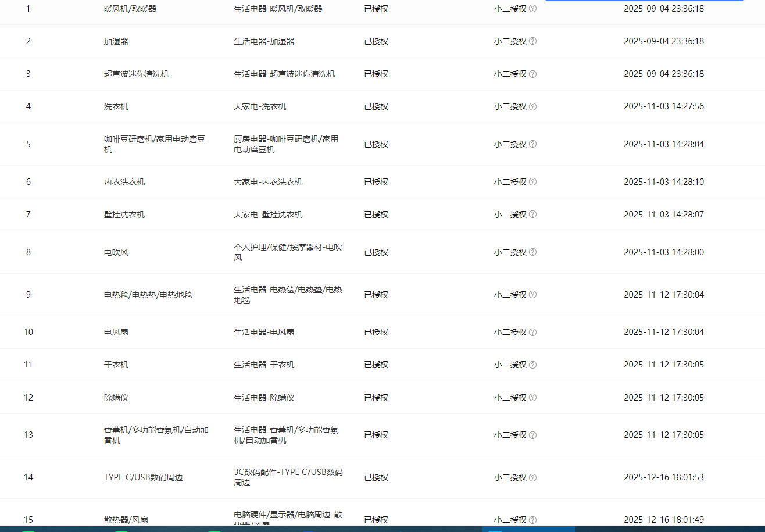Click row number 15 for 散热器/风扇
This screenshot has height=532, width=765.
(x=28, y=519)
